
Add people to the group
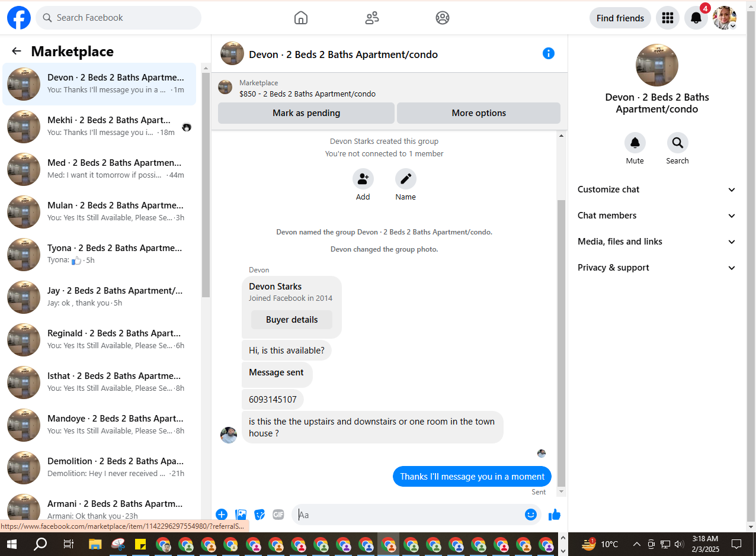pyautogui.click(x=363, y=179)
